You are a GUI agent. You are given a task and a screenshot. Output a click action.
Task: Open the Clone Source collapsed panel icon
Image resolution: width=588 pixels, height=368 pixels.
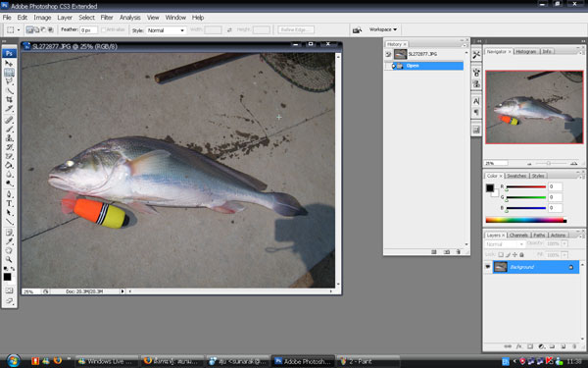(476, 83)
